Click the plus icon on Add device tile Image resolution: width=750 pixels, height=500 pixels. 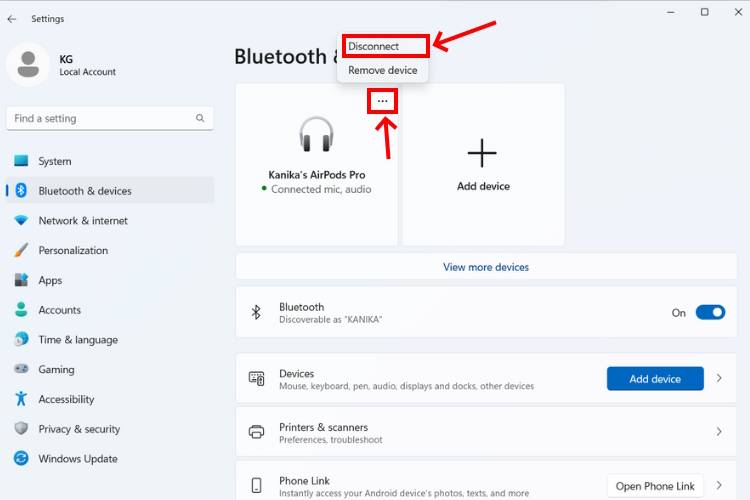482,153
